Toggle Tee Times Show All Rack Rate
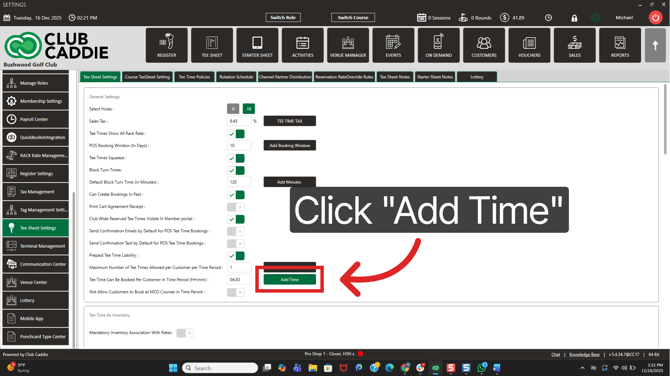The height and width of the screenshot is (376, 670). coord(235,134)
